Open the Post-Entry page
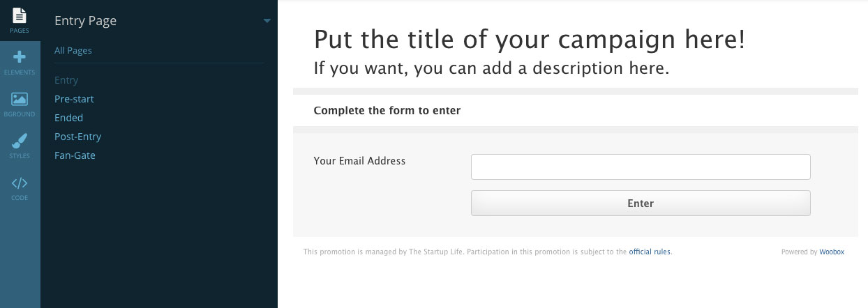868x308 pixels. click(x=77, y=137)
